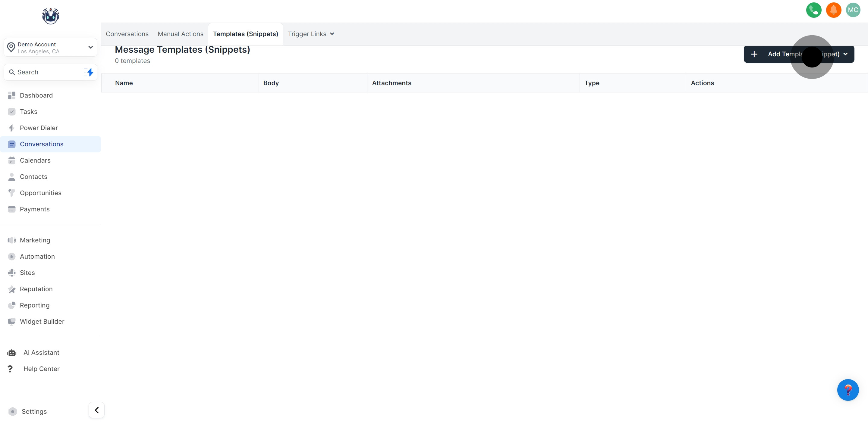Open the notification bell icon
This screenshot has width=868, height=427.
click(833, 10)
